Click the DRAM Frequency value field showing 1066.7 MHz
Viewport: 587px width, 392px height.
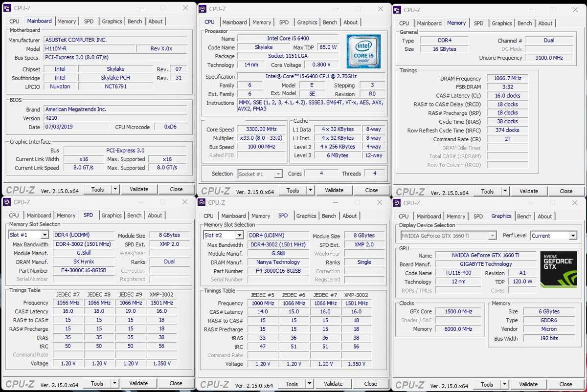[x=507, y=78]
